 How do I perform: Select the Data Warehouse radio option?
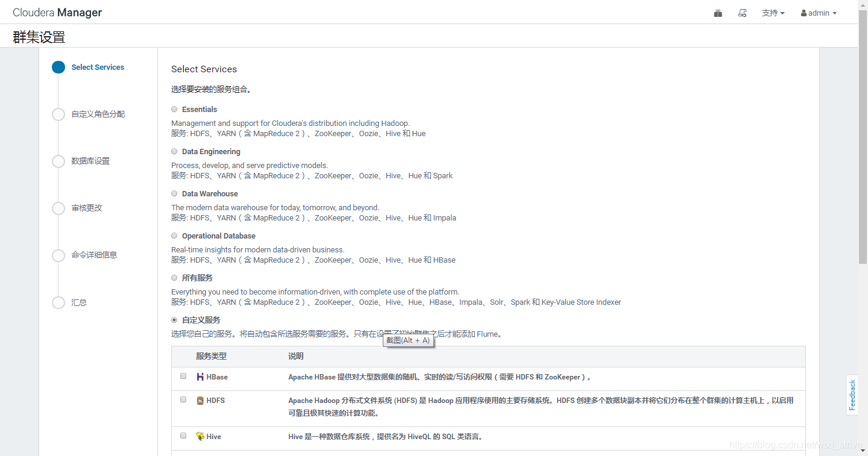(x=174, y=194)
